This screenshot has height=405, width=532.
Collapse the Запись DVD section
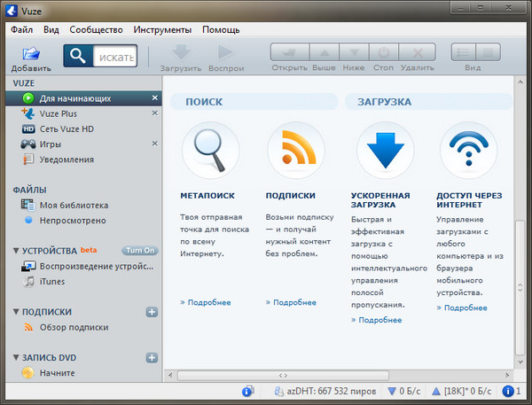17,358
